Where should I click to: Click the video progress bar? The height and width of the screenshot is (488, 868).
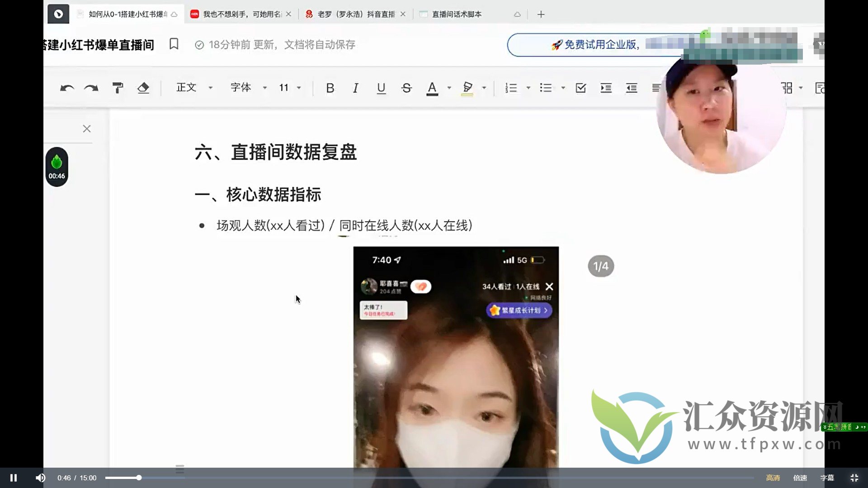click(407, 478)
